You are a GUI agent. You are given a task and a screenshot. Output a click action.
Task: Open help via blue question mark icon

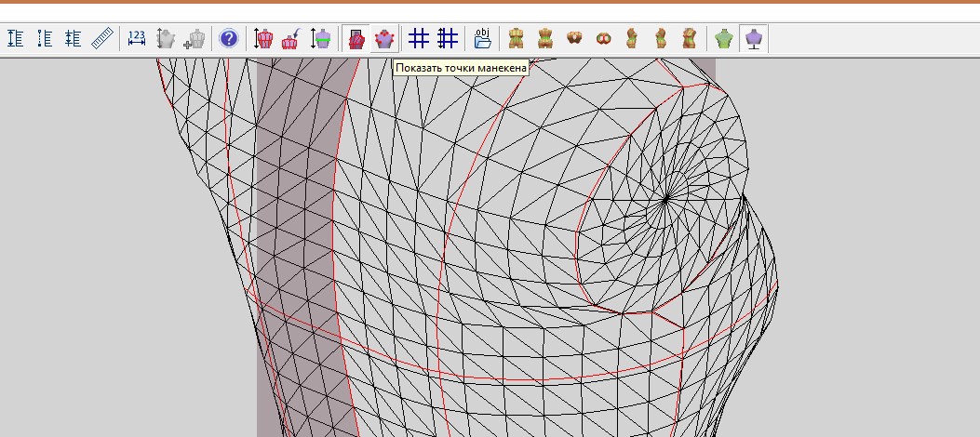pos(229,39)
